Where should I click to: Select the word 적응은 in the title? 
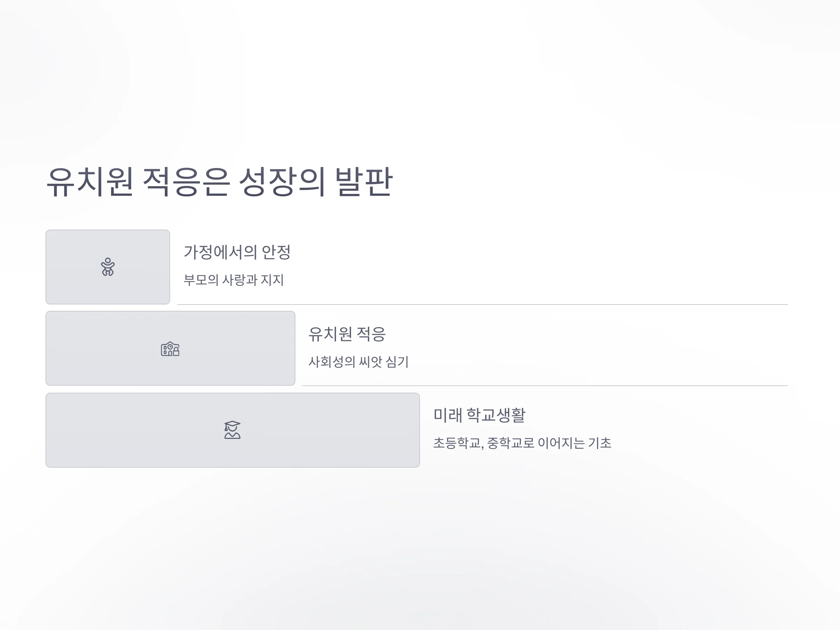[186, 182]
